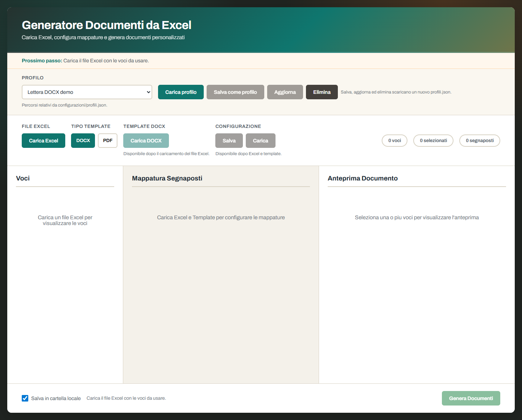Click 'Salva, aggiorna ed elimina scaricano' hint text
This screenshot has width=522, height=420.
click(x=396, y=92)
